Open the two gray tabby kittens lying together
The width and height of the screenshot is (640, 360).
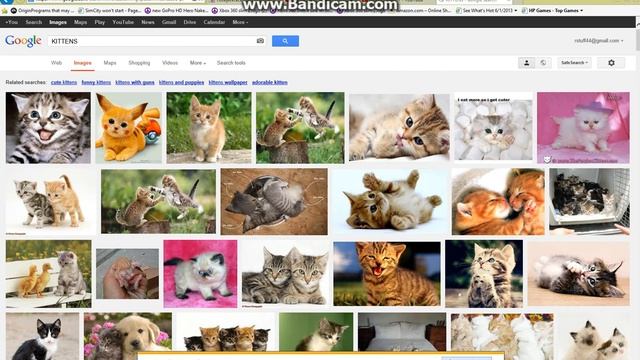tap(285, 274)
